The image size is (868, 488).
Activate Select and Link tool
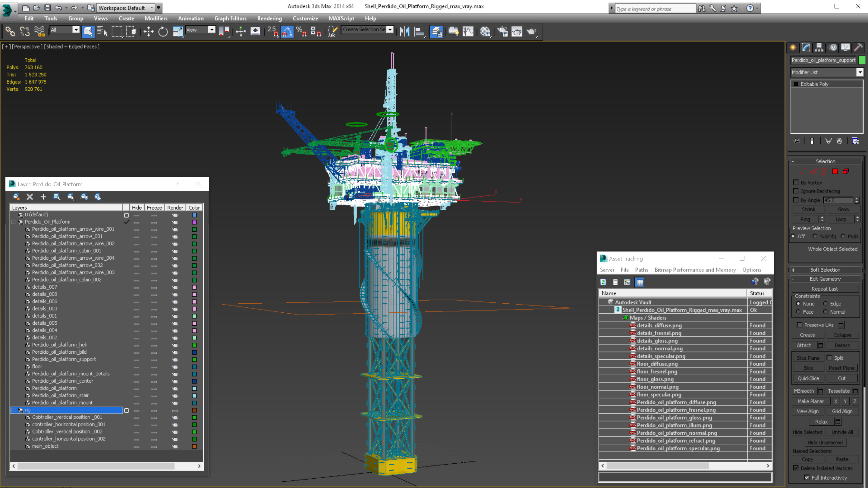pyautogui.click(x=10, y=31)
